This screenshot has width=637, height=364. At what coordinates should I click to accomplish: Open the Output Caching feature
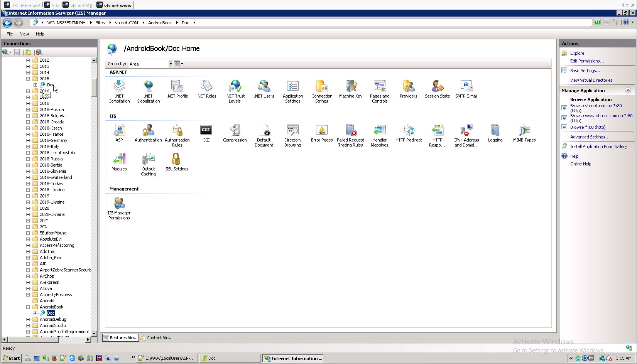point(148,164)
